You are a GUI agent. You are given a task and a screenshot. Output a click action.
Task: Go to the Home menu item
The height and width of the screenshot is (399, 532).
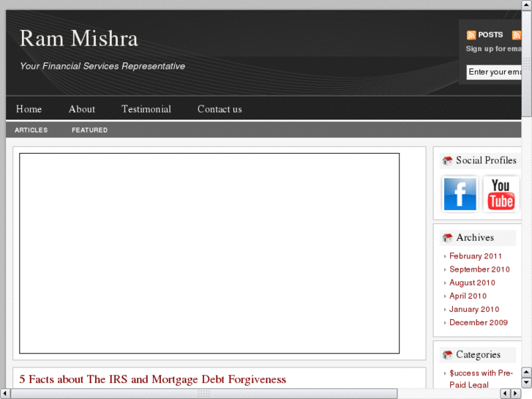click(29, 109)
